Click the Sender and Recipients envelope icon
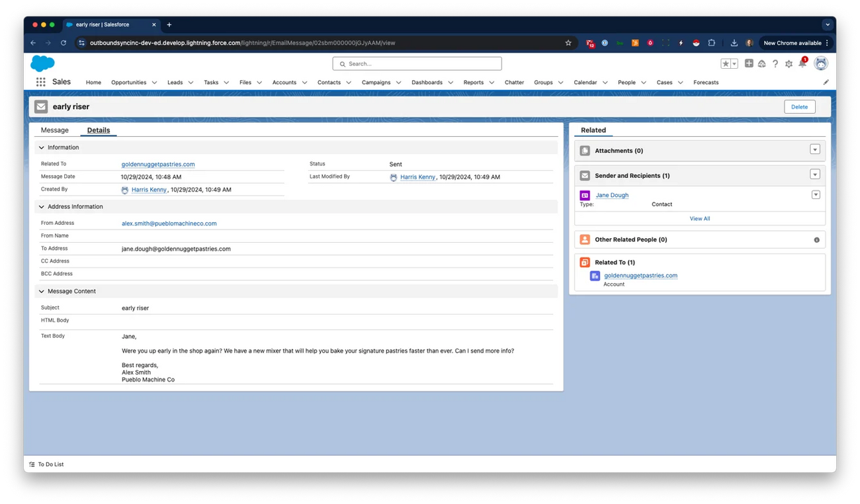This screenshot has width=860, height=504. [x=584, y=175]
